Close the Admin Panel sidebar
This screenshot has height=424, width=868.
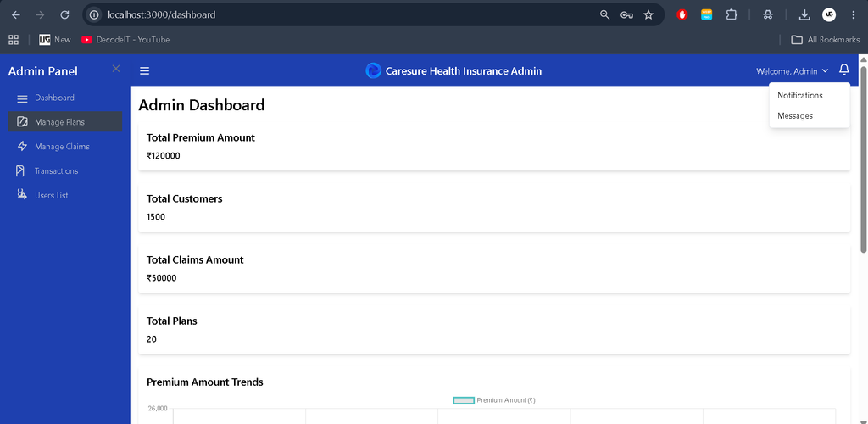coord(115,69)
